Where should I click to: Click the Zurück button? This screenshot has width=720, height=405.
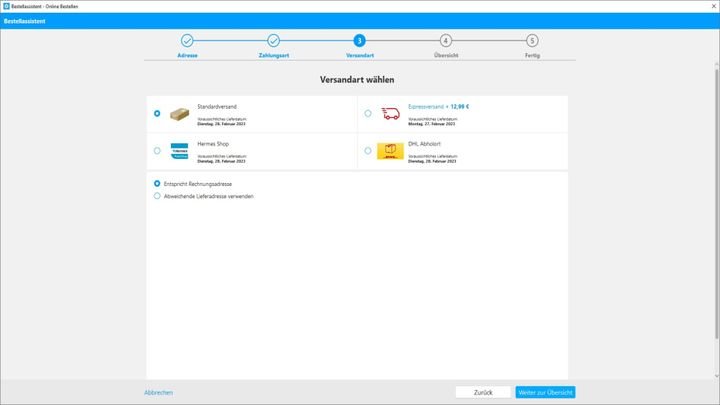(x=483, y=393)
